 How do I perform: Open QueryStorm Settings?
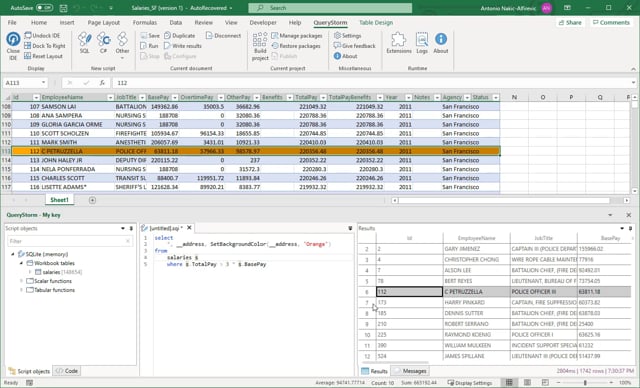point(347,35)
